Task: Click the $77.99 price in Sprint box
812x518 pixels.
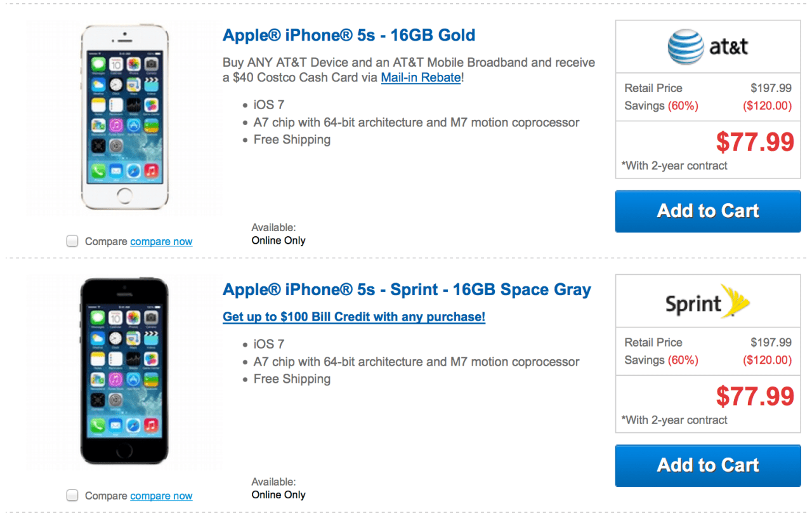Action: pos(755,396)
